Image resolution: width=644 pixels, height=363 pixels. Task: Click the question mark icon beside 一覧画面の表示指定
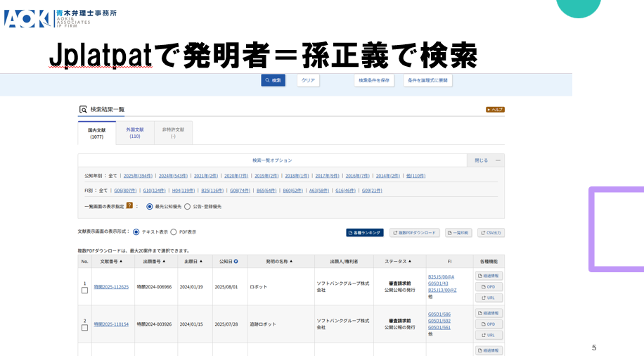click(x=129, y=206)
